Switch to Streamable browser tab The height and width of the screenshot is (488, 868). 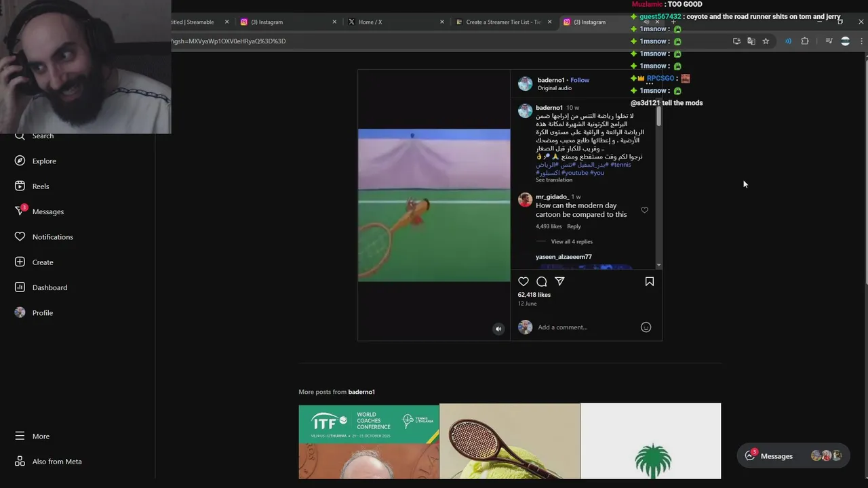197,22
